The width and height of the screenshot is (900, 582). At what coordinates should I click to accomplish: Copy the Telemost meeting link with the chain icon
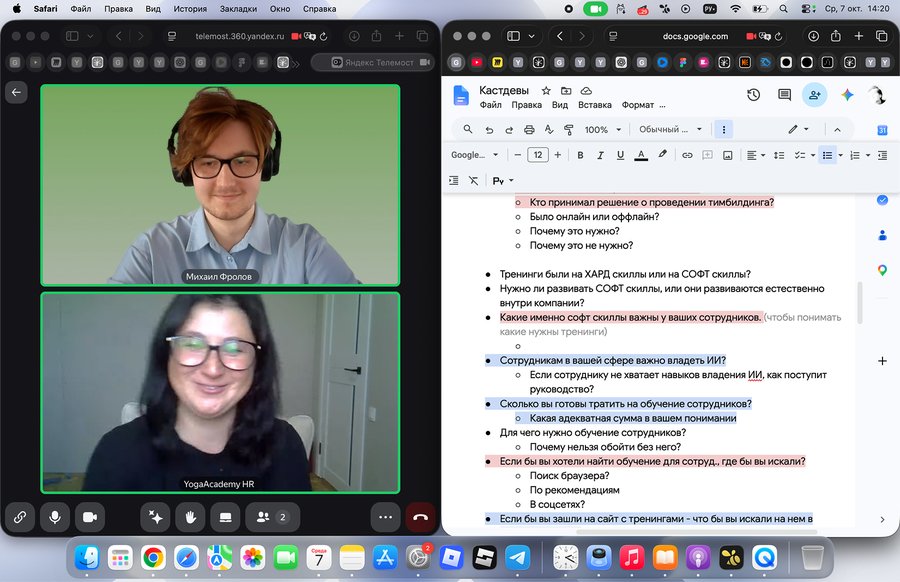tap(20, 517)
